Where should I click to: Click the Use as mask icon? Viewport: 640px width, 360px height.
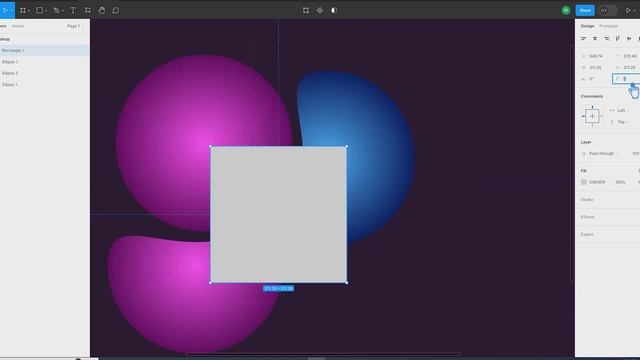[334, 10]
